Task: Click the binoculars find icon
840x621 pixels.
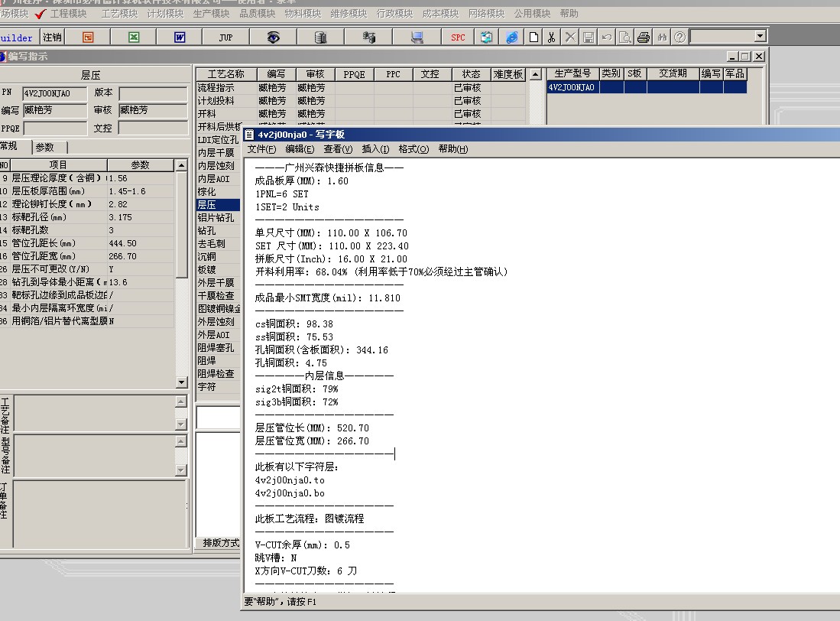Action: point(662,37)
